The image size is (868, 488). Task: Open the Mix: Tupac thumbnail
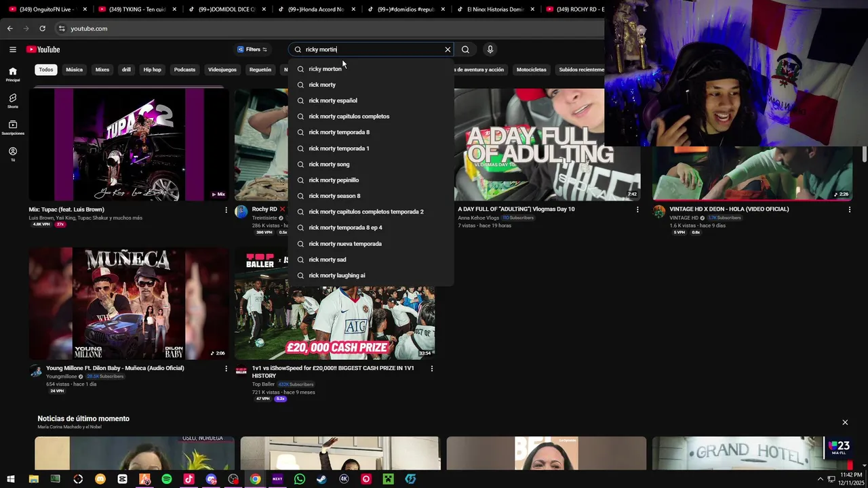129,144
